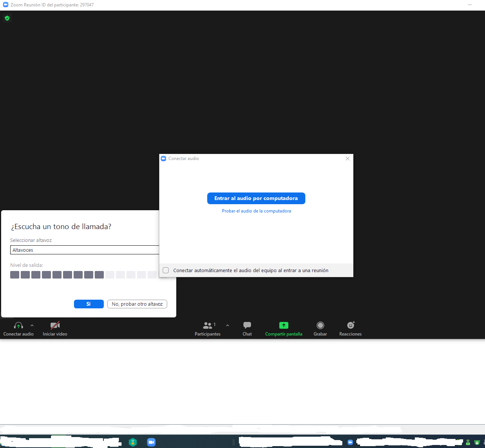Click the Conectar audio headphone icon
Screen dimensions: 485x448
coord(18,325)
